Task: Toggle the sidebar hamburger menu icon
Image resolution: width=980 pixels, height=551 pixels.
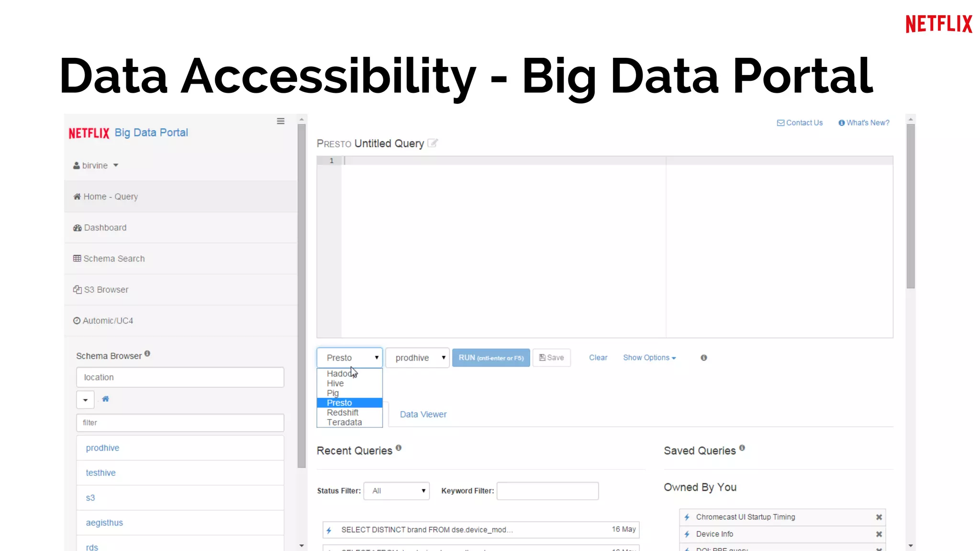Action: click(280, 121)
